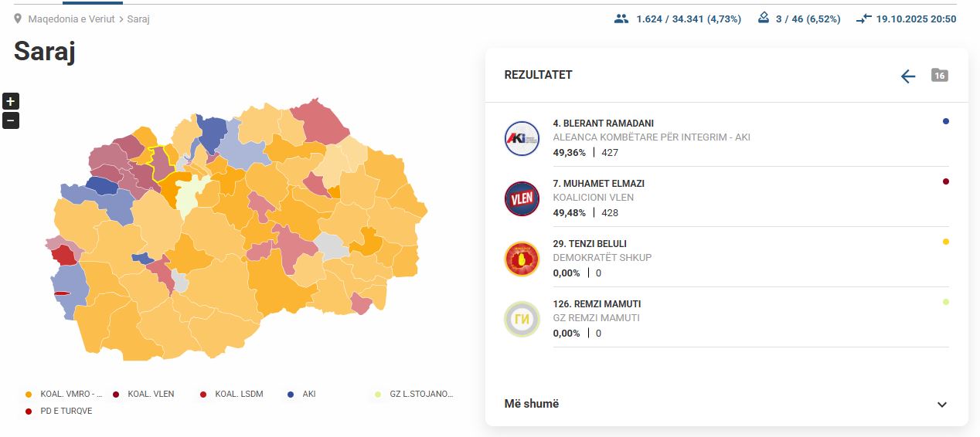The image size is (980, 437).
Task: Click the VLEN coalition logo
Action: point(522,198)
